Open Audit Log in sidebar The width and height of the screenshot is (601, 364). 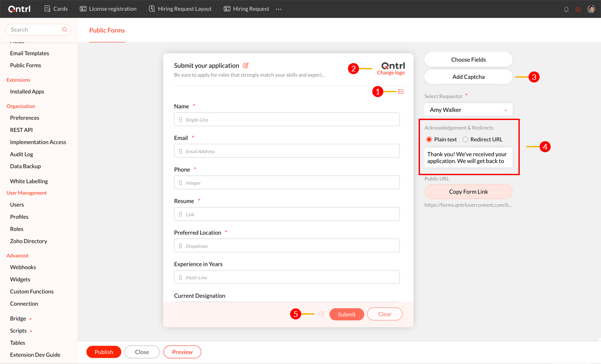coord(22,154)
